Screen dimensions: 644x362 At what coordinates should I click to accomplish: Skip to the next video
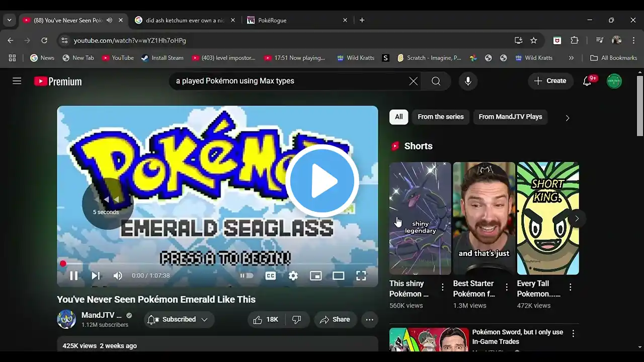(96, 276)
